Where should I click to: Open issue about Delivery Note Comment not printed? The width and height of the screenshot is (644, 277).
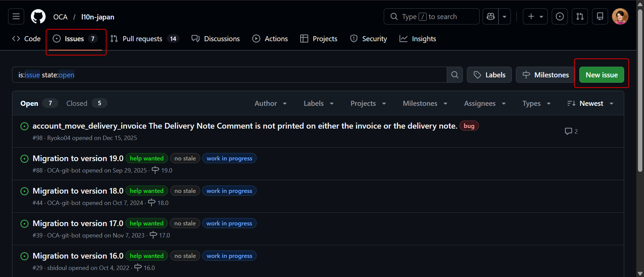pos(245,126)
